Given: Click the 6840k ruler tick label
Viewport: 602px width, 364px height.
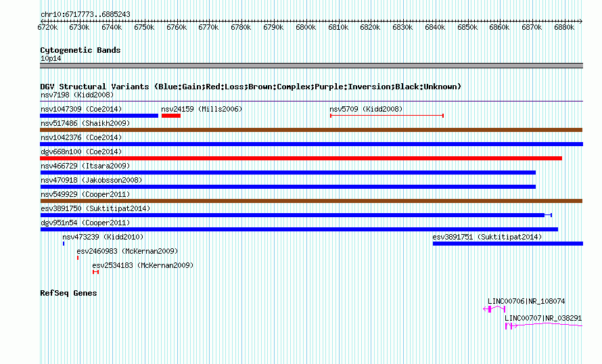Looking at the screenshot, I should point(435,28).
